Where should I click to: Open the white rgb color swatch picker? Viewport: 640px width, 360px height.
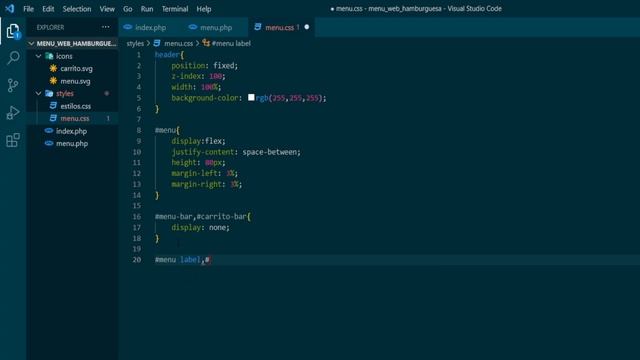(x=251, y=97)
